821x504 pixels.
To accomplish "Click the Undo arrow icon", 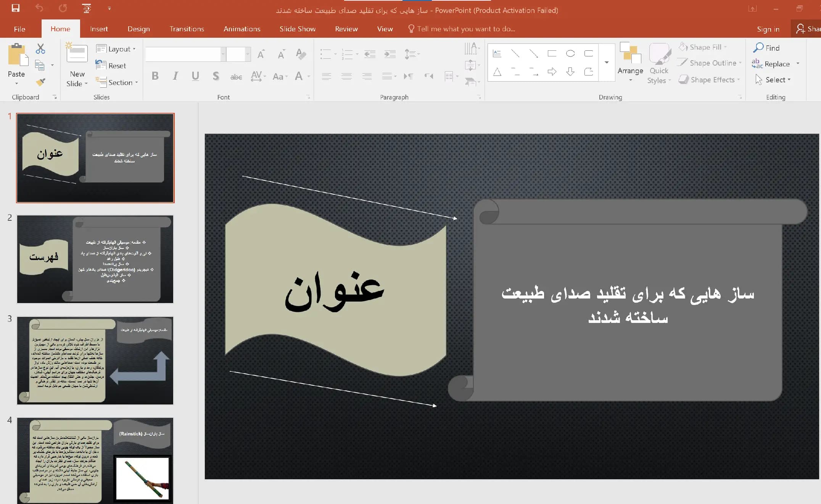I will 39,8.
